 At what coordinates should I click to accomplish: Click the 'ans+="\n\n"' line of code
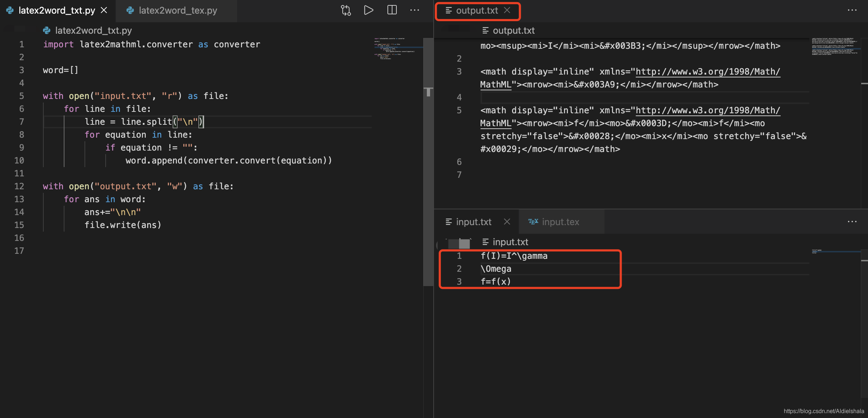pyautogui.click(x=113, y=212)
